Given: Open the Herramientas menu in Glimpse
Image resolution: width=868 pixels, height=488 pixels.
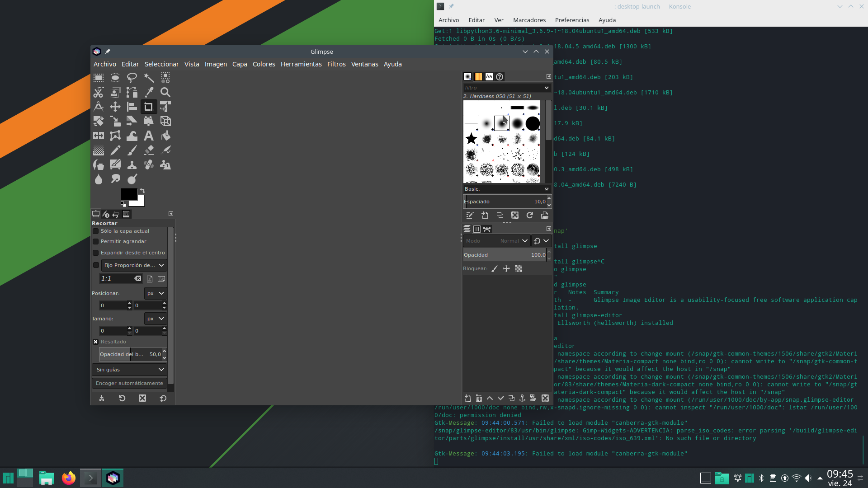Looking at the screenshot, I should coord(301,64).
